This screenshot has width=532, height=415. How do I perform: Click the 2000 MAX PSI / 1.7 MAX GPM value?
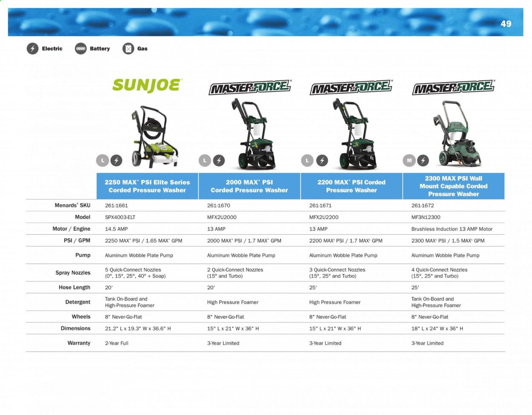click(x=244, y=241)
